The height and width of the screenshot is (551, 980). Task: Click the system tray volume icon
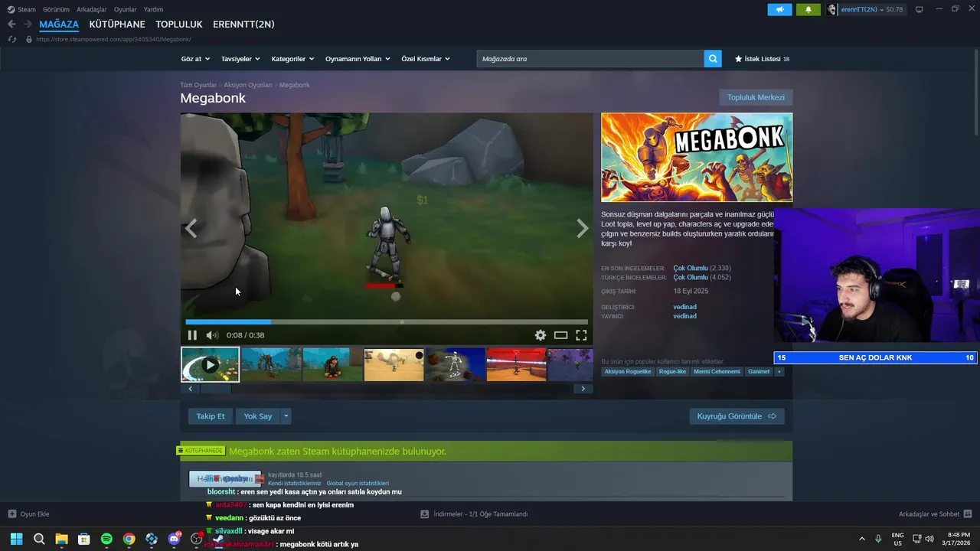[929, 539]
